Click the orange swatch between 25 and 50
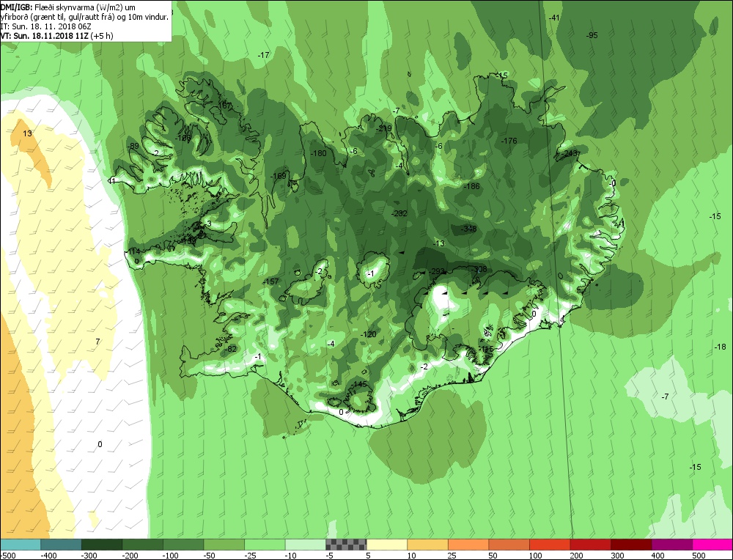Screen dimensions: 733x560 point(468,545)
